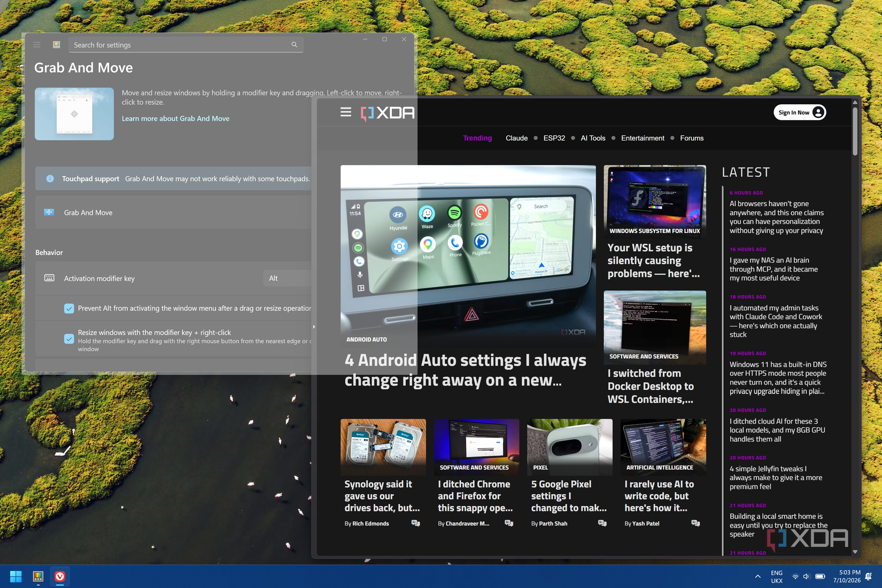Screen dimensions: 882x588
Task: Open the Android Auto dashboard article image
Action: (x=468, y=256)
